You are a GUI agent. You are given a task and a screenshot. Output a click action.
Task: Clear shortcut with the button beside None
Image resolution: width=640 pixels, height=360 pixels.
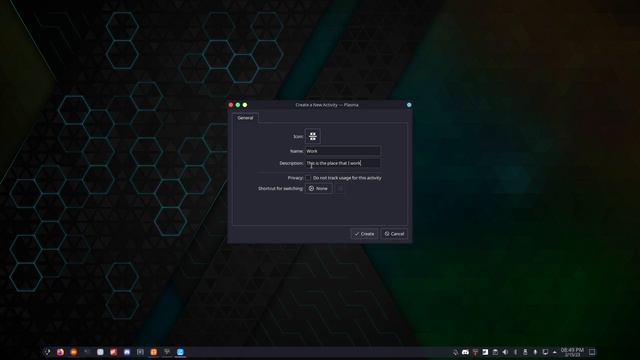(x=340, y=189)
